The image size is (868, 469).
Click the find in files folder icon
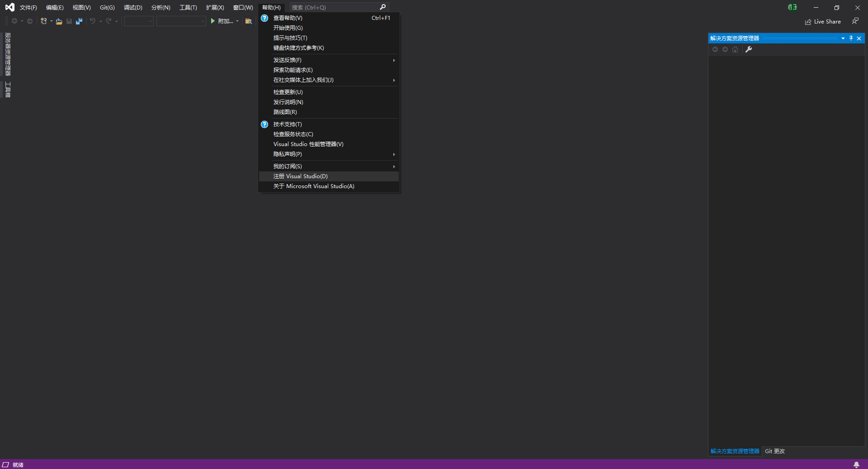pyautogui.click(x=249, y=21)
